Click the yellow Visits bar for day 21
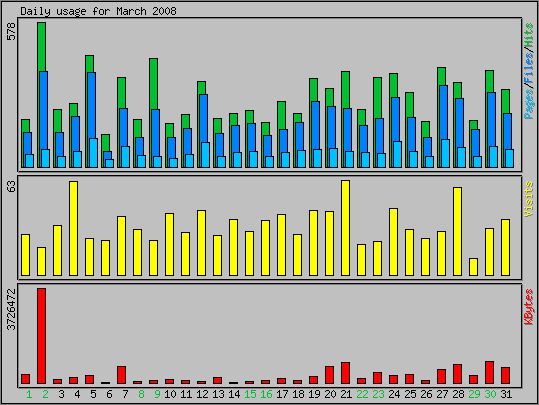The width and height of the screenshot is (539, 405). [x=345, y=228]
